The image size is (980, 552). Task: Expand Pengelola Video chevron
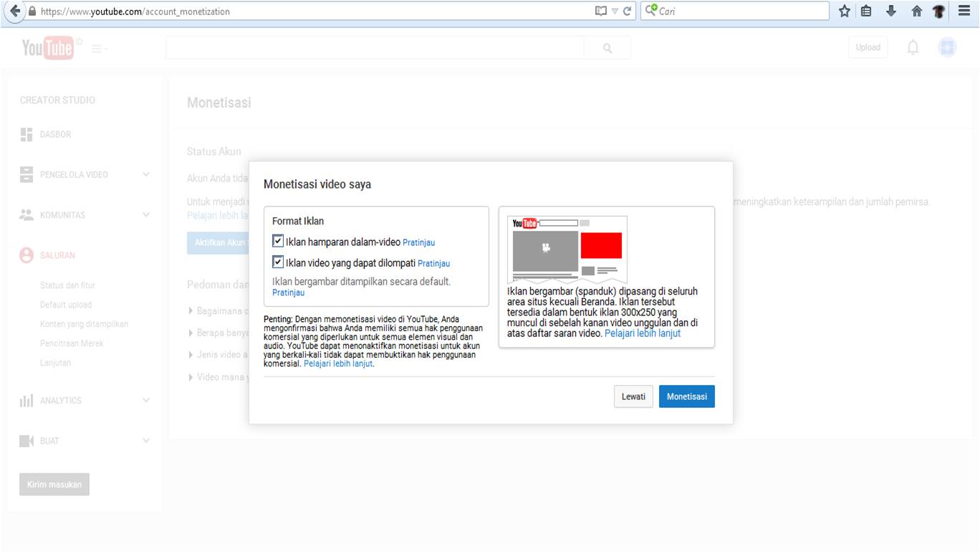[x=146, y=174]
